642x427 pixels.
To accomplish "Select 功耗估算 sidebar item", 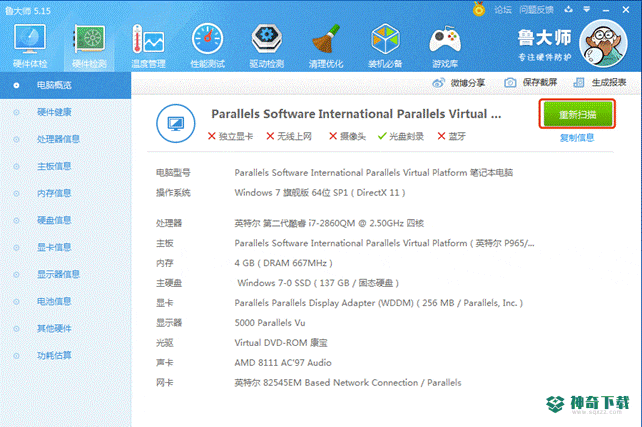I will point(66,355).
